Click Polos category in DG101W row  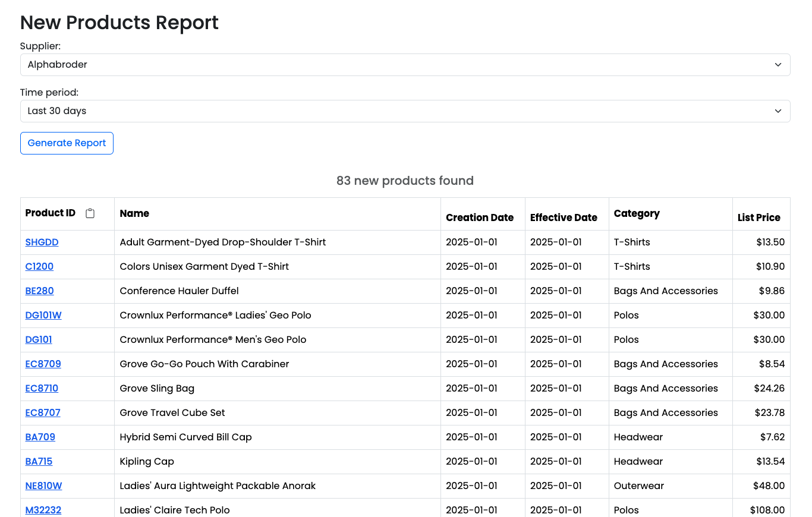click(671, 316)
